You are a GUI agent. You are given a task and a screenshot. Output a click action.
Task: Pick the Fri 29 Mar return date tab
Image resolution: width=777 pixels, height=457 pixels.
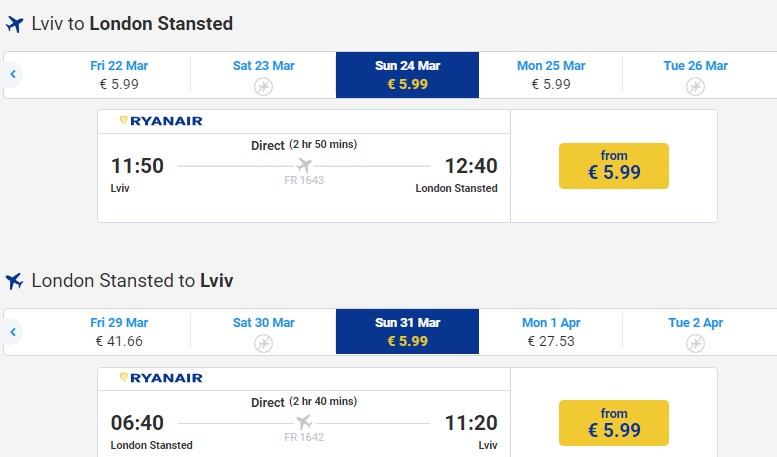point(119,332)
